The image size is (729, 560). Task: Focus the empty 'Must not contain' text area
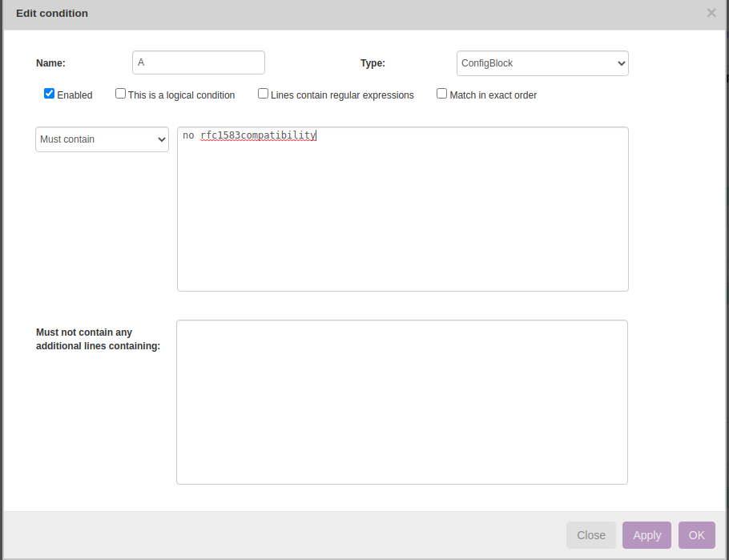(x=401, y=402)
